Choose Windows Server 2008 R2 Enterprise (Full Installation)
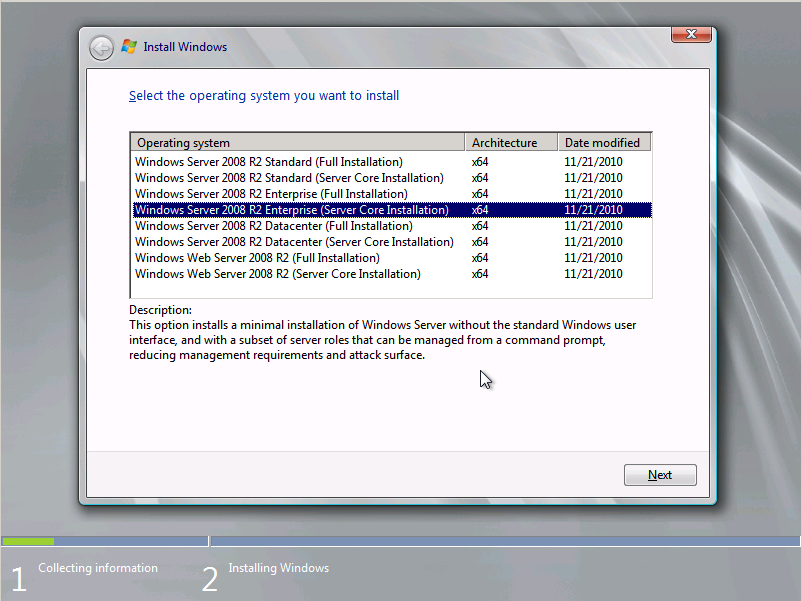 point(271,194)
